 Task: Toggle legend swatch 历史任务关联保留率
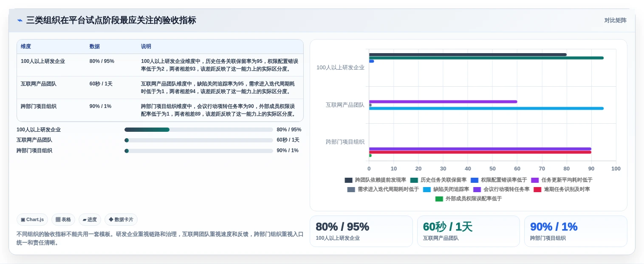(414, 180)
